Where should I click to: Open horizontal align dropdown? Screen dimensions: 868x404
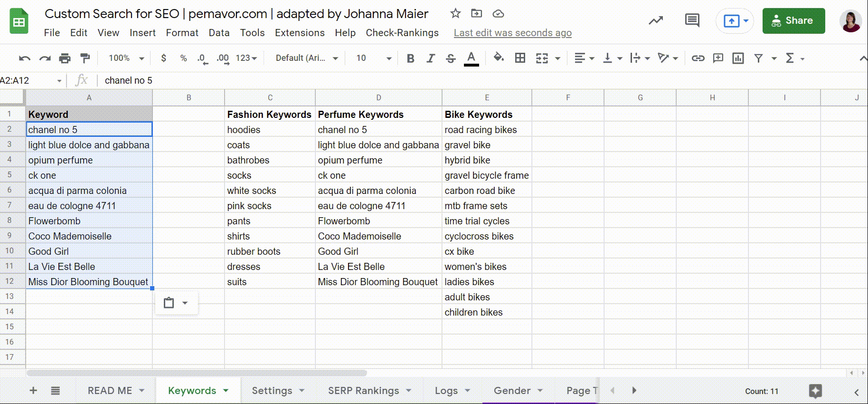point(584,58)
